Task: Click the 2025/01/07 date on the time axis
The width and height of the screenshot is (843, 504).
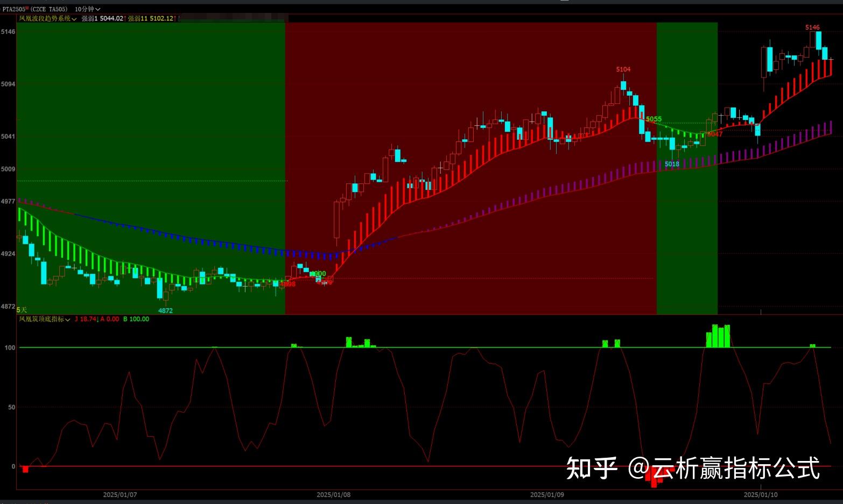Action: (120, 495)
